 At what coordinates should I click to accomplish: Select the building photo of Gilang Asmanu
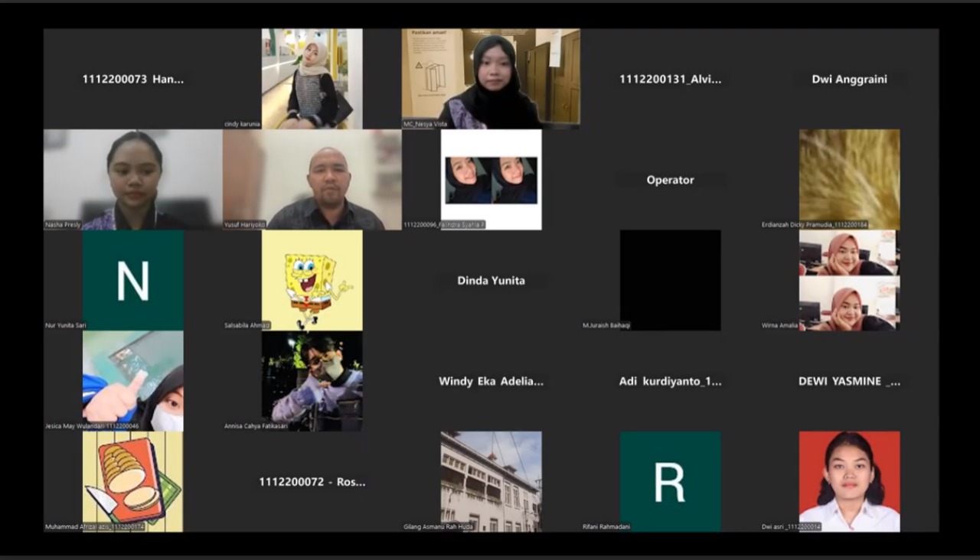tap(491, 481)
